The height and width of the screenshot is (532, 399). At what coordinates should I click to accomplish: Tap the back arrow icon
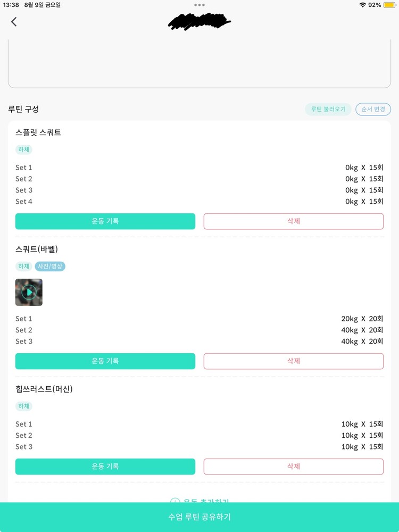(14, 22)
